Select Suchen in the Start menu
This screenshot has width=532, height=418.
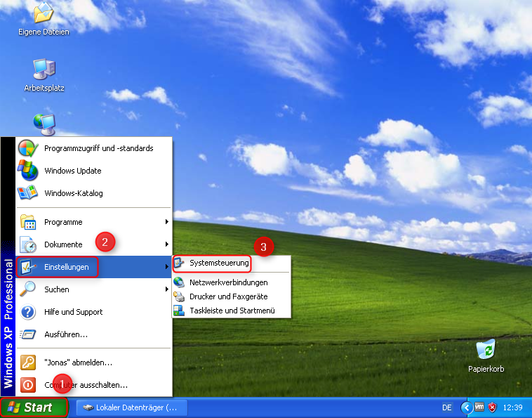pyautogui.click(x=94, y=289)
